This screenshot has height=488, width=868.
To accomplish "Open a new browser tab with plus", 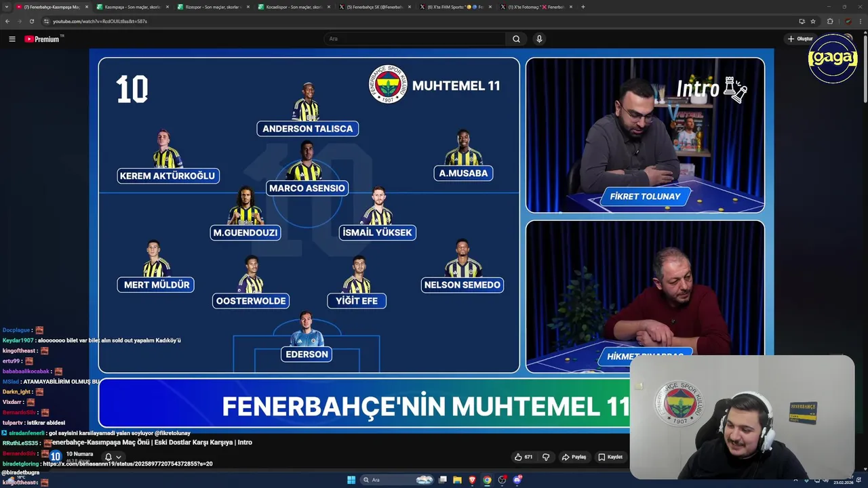I will tap(583, 7).
